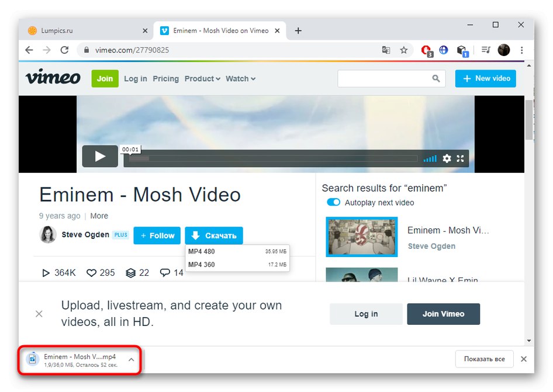
Task: Click the New video button
Action: pyautogui.click(x=486, y=78)
